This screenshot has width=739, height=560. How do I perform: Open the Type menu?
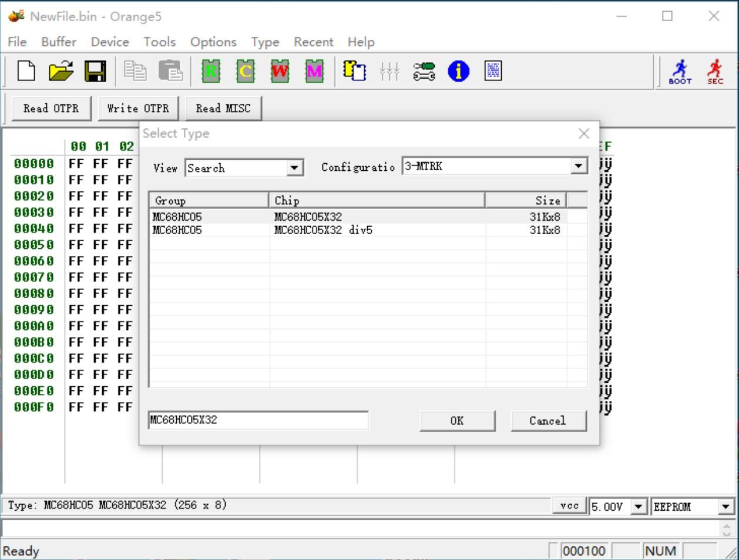click(x=266, y=42)
